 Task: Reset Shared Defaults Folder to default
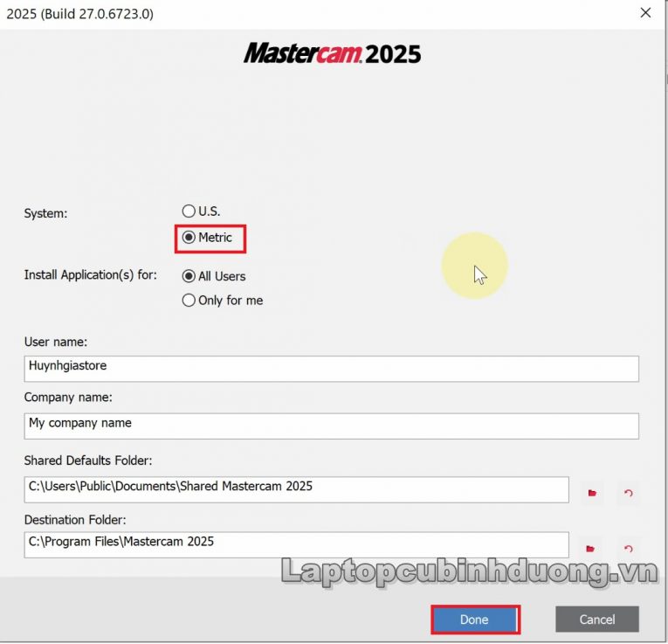pyautogui.click(x=629, y=493)
